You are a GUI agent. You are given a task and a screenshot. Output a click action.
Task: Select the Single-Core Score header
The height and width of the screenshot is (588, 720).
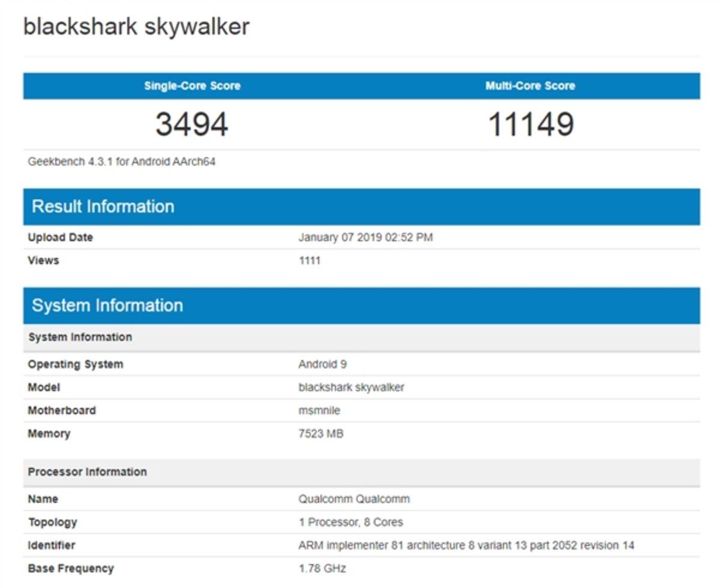point(191,85)
